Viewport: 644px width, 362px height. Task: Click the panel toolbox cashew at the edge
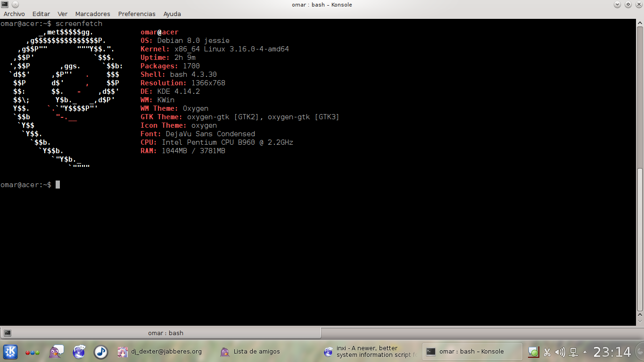[x=640, y=352]
